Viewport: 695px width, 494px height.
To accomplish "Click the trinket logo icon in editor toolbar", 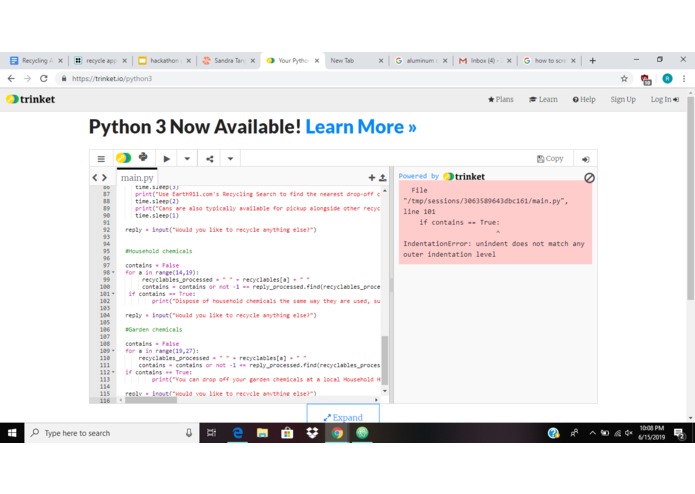I will tap(124, 158).
